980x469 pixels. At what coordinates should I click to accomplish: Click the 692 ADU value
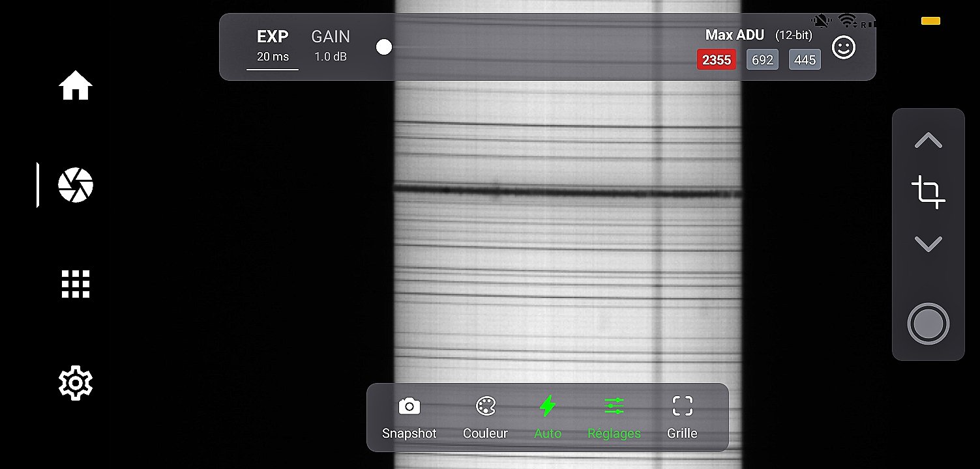(x=762, y=60)
